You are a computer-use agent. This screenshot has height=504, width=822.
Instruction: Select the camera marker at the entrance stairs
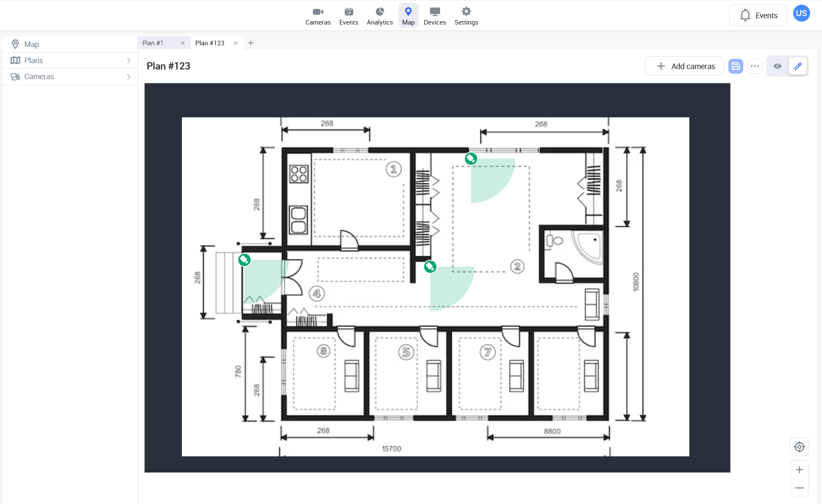pos(244,260)
